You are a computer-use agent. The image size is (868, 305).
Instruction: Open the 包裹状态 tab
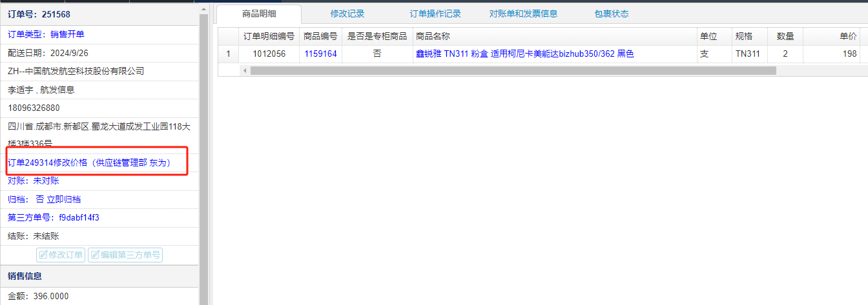point(612,14)
